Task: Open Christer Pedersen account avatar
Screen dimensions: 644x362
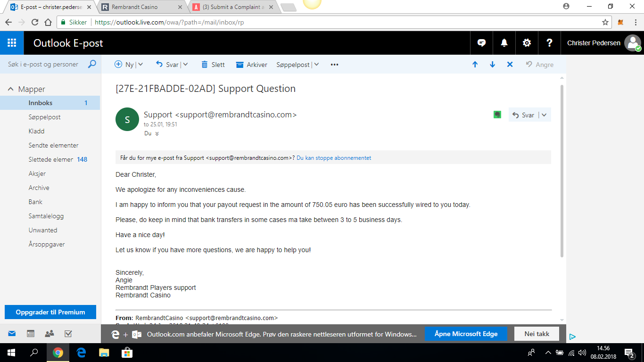Action: [633, 43]
